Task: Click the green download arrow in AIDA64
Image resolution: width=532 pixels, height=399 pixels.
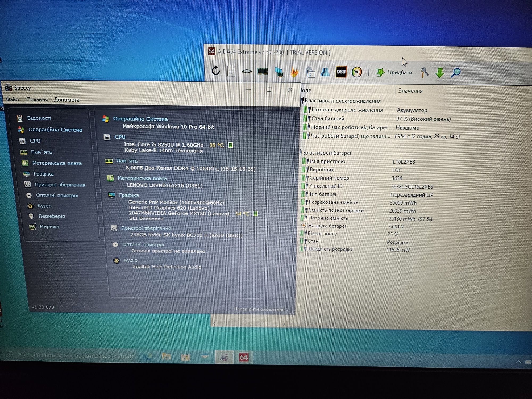Action: 440,72
